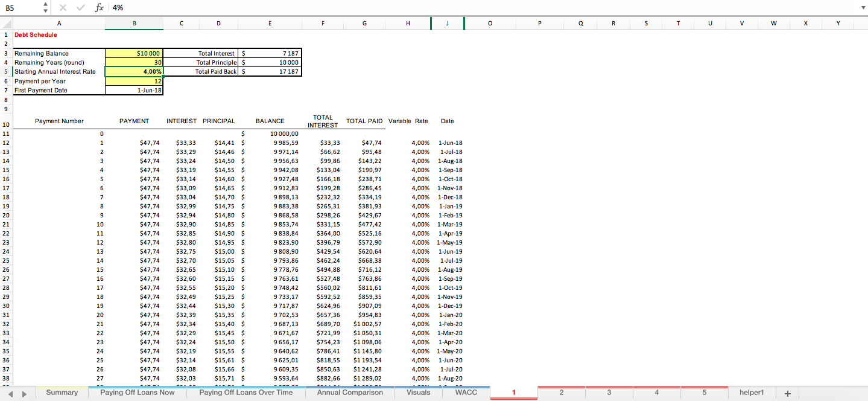Viewport: 868px width, 401px height.
Task: Open sheet tab numbered 3
Action: [x=609, y=393]
